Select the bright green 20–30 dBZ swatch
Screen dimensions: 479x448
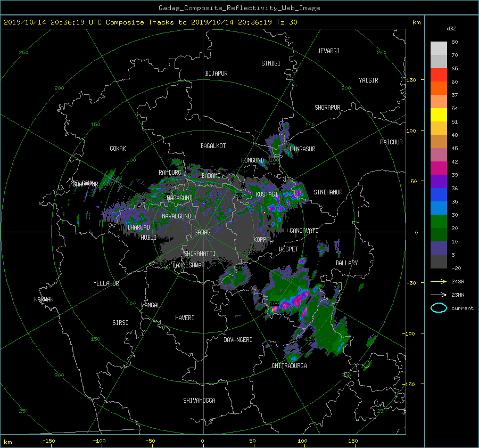click(x=439, y=222)
